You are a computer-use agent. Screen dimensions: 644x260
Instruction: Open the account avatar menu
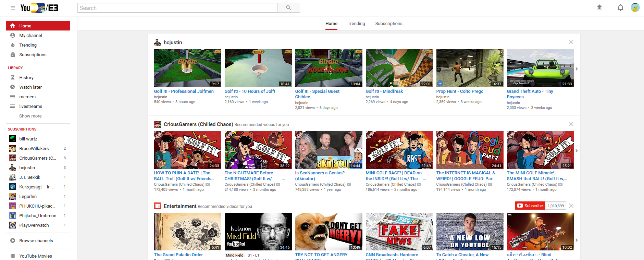[635, 8]
